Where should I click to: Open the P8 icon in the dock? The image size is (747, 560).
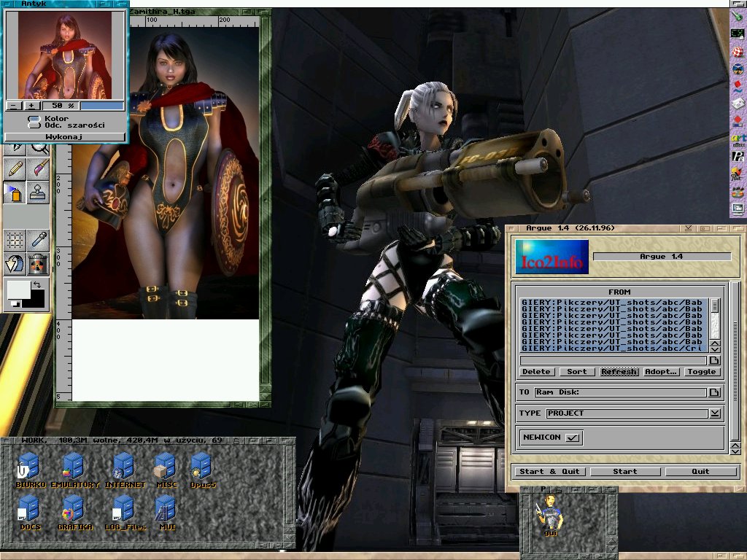tap(738, 157)
